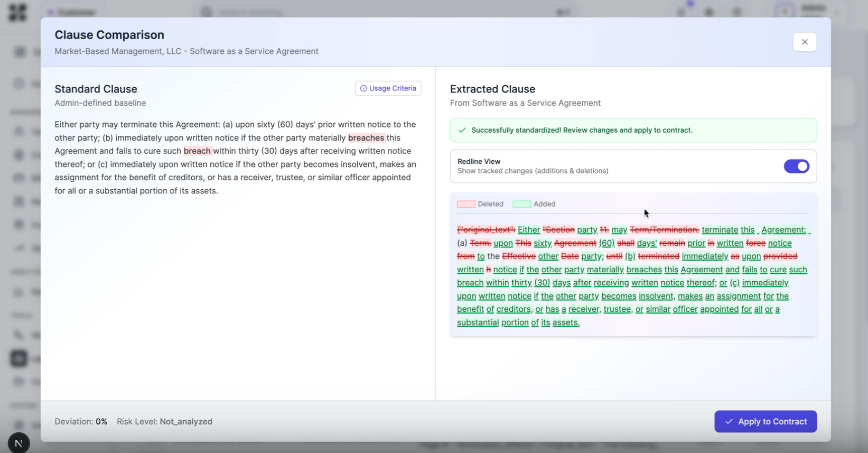This screenshot has height=453, width=868.
Task: Close the Clause Comparison dialog
Action: (804, 42)
